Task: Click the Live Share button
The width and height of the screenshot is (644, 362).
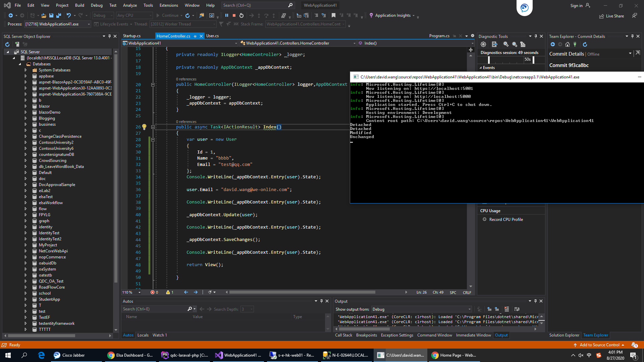Action: point(612,16)
